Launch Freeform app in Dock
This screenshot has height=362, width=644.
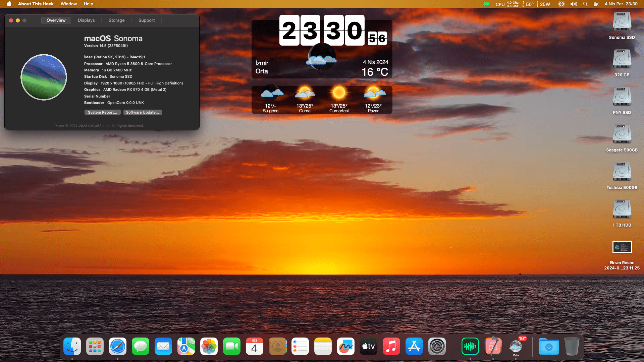[346, 346]
